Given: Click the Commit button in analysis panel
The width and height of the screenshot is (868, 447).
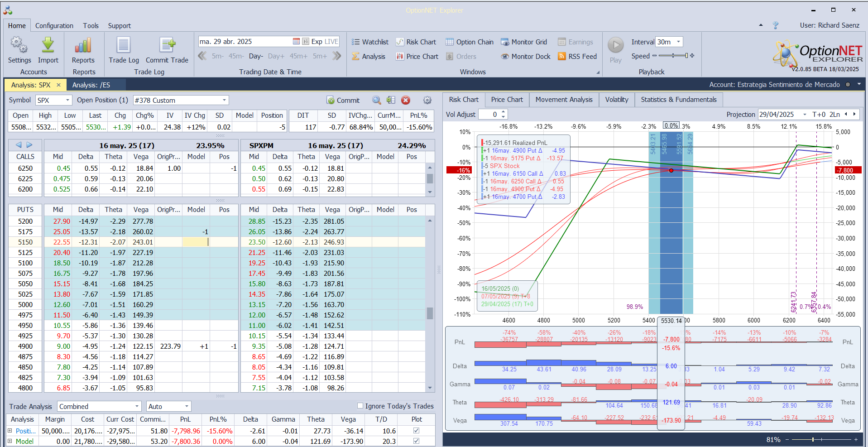Looking at the screenshot, I should click(x=343, y=100).
